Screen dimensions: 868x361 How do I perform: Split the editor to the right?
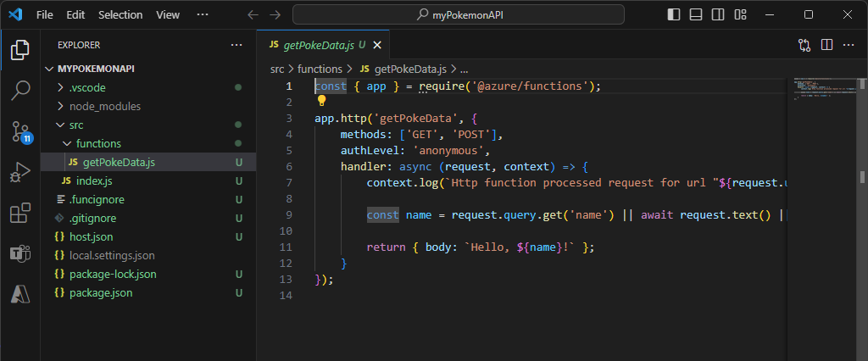click(826, 45)
